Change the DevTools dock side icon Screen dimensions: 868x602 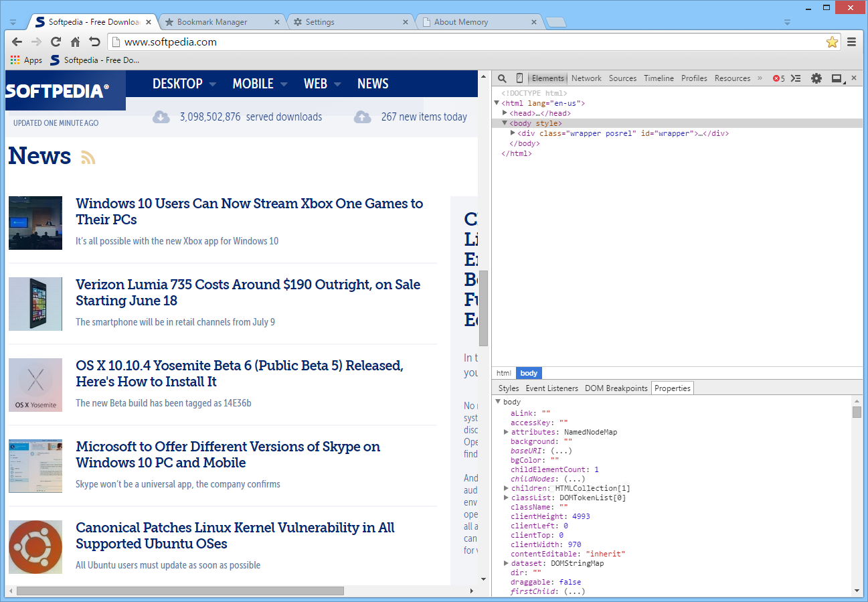pos(837,78)
